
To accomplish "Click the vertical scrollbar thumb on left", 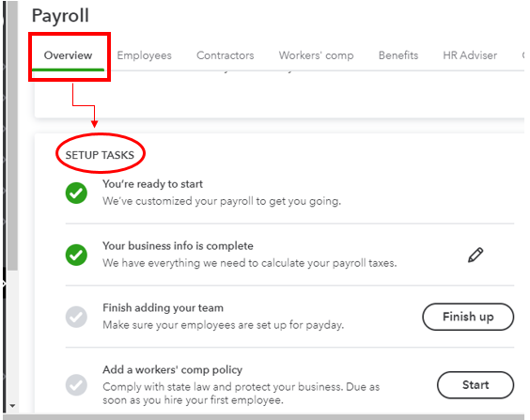I will pos(13,135).
